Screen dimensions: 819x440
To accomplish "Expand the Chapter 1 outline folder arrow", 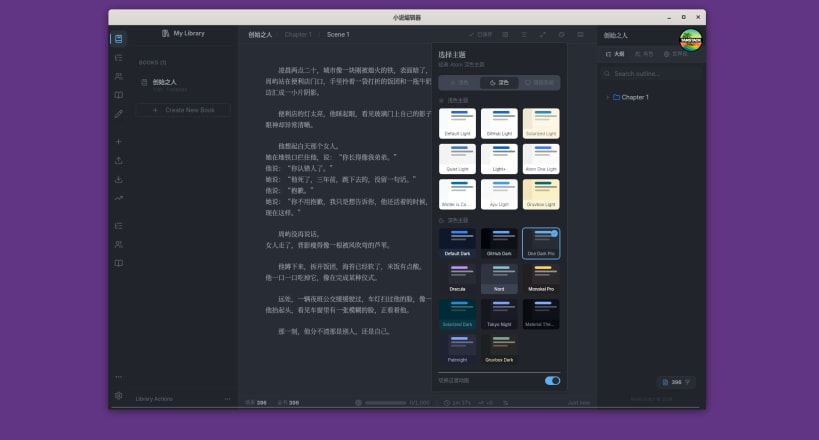I will point(607,97).
